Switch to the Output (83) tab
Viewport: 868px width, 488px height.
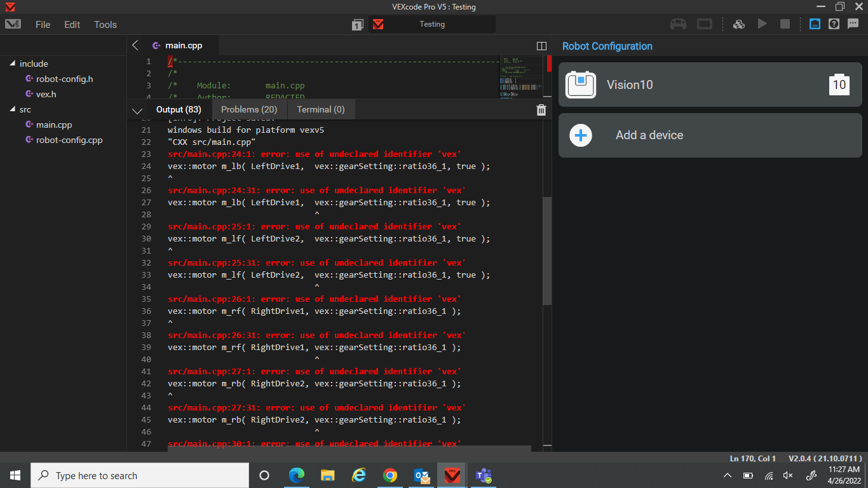[179, 109]
